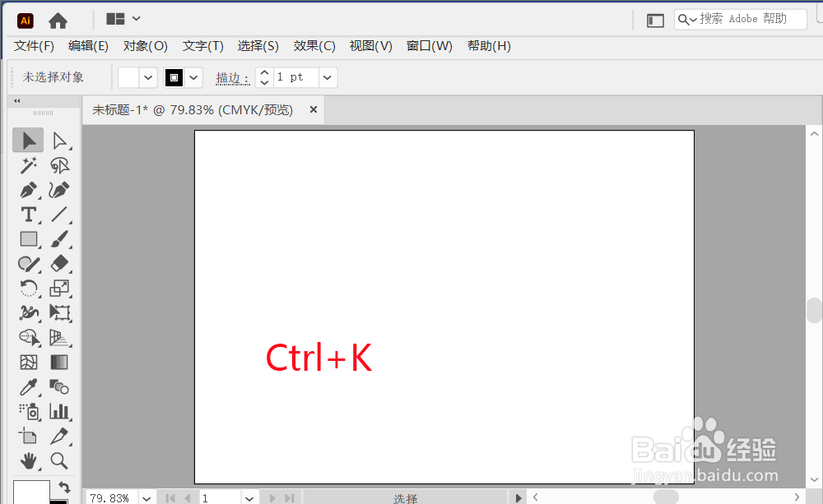Collapse the tools panel double arrow
This screenshot has width=823, height=504.
16,100
